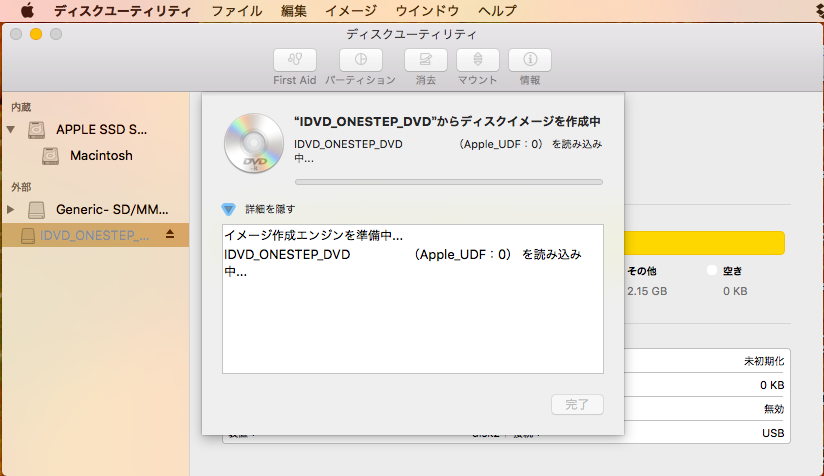Click the yellow minimize window button
Image resolution: width=824 pixels, height=476 pixels.
(36, 34)
